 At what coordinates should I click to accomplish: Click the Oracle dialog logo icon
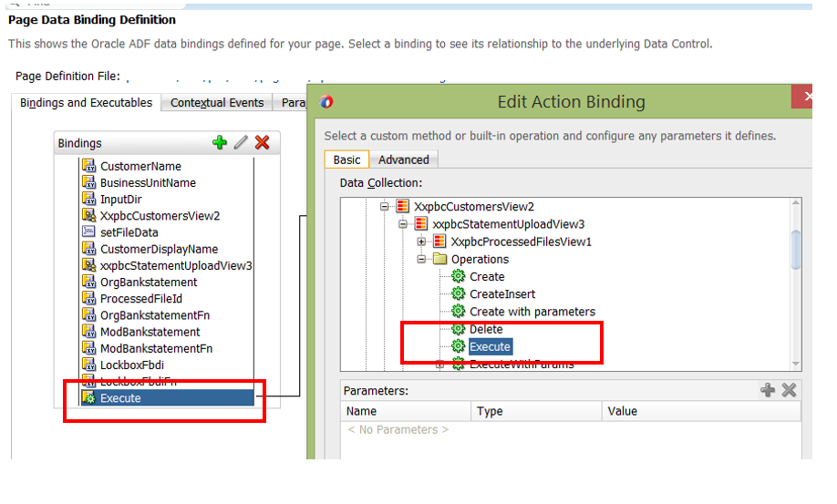point(326,101)
